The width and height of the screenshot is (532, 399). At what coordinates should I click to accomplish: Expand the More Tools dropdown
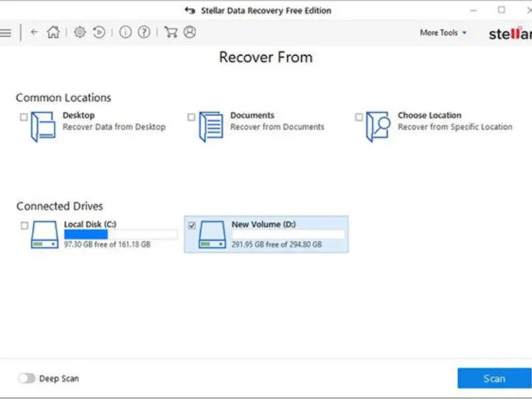click(443, 33)
